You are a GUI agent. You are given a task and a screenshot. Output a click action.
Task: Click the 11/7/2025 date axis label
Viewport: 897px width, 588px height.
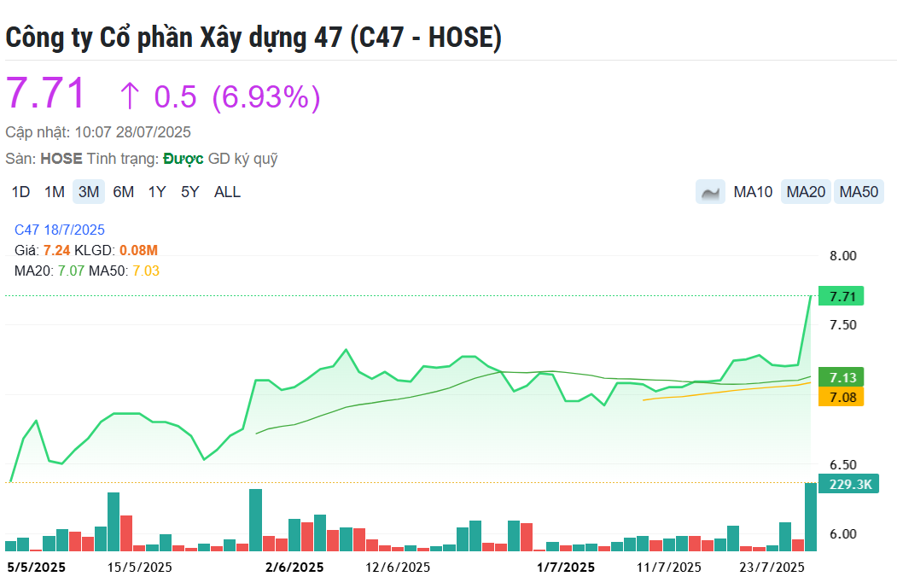click(x=669, y=568)
